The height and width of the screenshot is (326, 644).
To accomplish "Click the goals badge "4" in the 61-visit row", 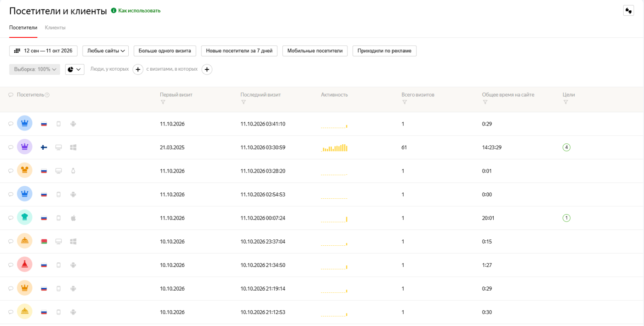I will 566,147.
